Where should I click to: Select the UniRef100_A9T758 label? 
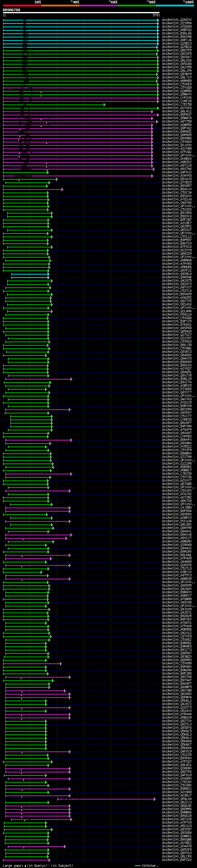[177, 121]
